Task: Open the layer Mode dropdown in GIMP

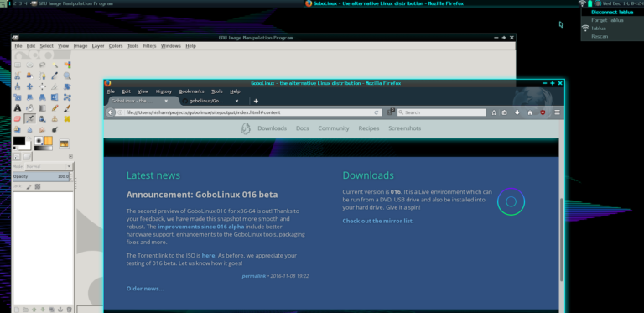Action: pos(49,166)
